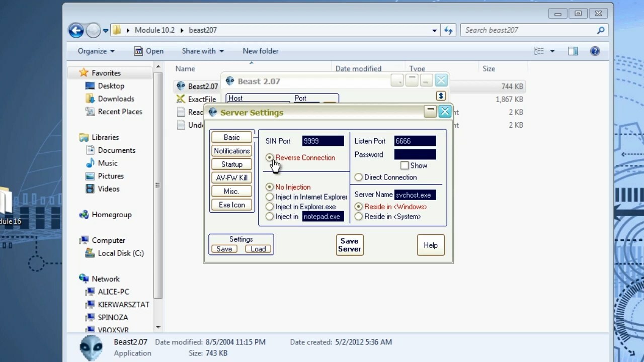Switch to the Misc. tab
644x362 pixels.
coord(232,192)
